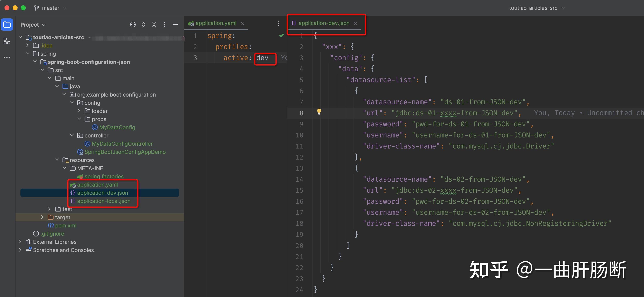The width and height of the screenshot is (644, 297).
Task: Collapse the spring folder
Action: pos(28,54)
